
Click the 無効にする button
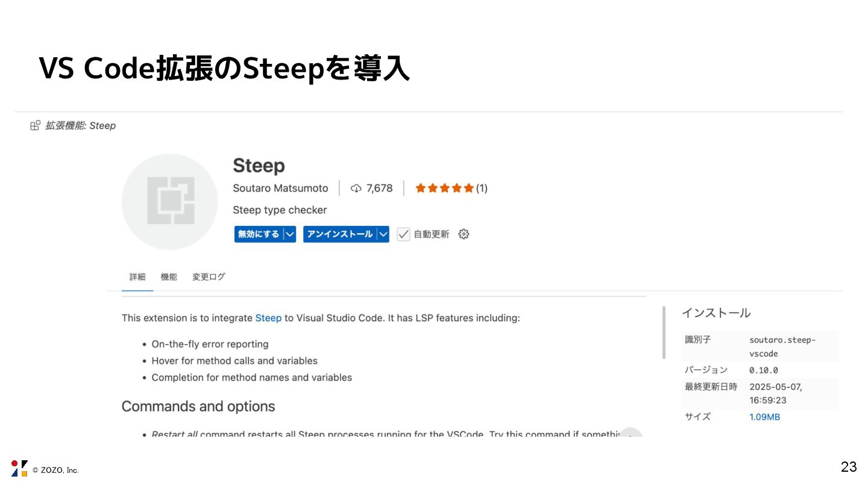pyautogui.click(x=259, y=234)
